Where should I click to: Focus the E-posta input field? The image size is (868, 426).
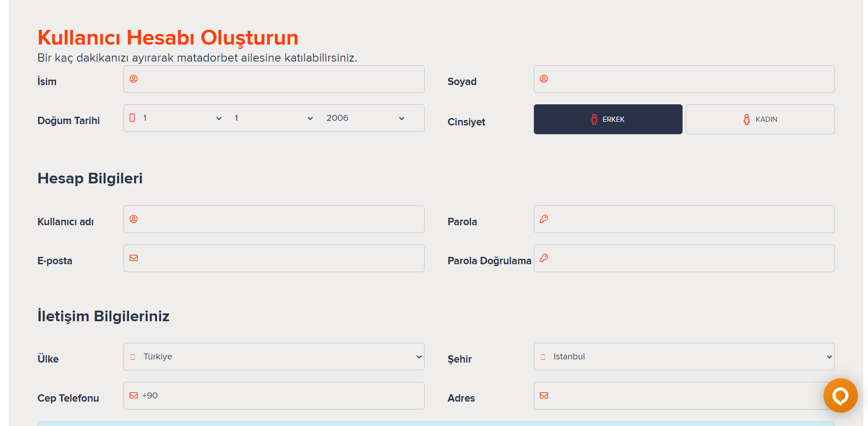pyautogui.click(x=274, y=258)
